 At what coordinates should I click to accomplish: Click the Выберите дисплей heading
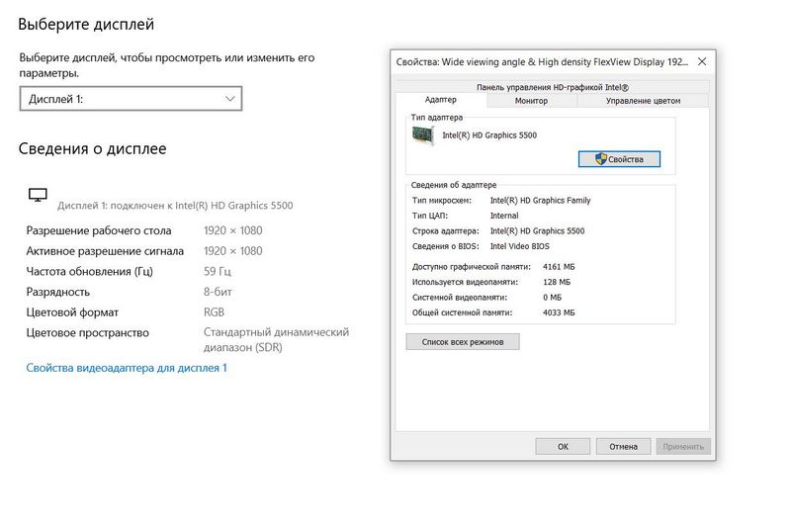[x=86, y=24]
